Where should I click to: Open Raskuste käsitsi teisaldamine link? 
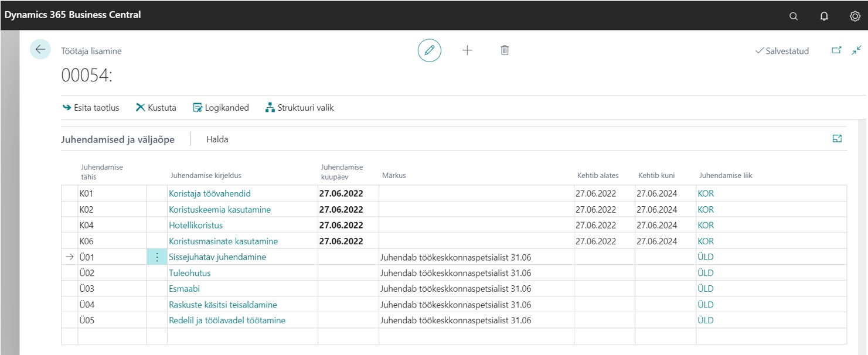tap(223, 304)
